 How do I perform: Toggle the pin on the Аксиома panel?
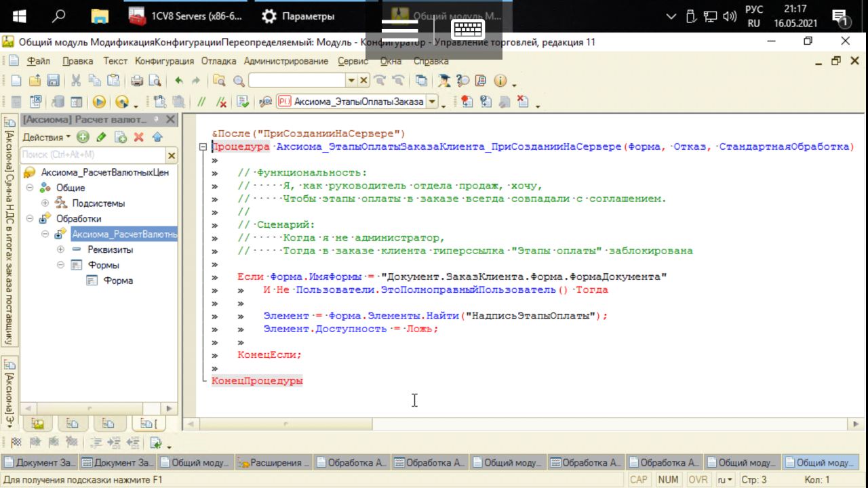pos(157,119)
